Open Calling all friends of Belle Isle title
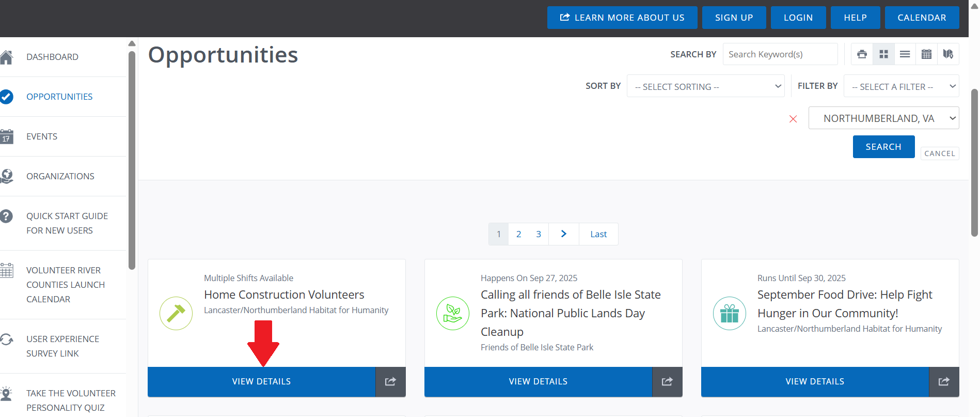980x417 pixels. [x=571, y=313]
